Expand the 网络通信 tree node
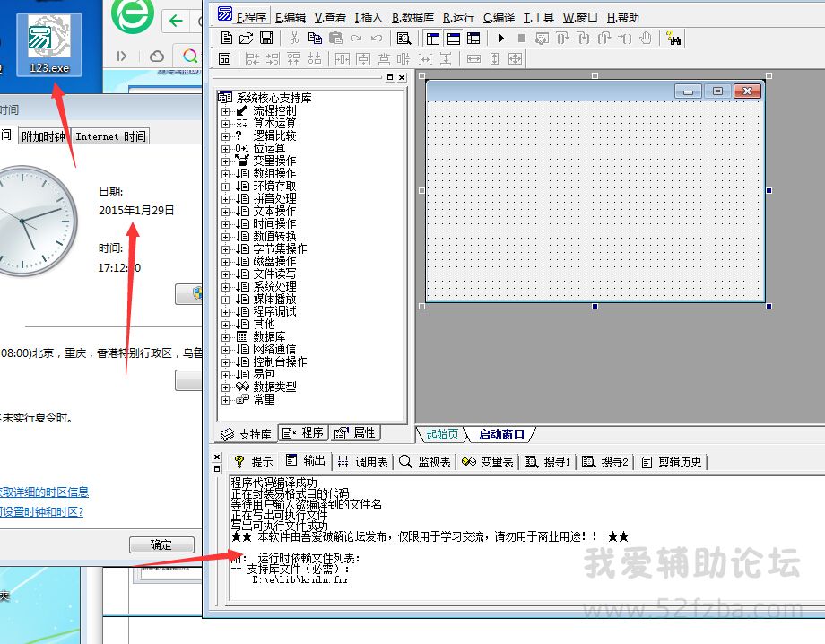Screen dimensions: 825x644 (x=226, y=349)
